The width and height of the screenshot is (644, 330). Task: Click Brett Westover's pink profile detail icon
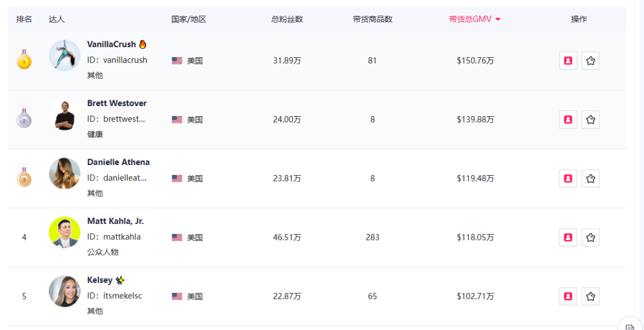[x=568, y=120]
